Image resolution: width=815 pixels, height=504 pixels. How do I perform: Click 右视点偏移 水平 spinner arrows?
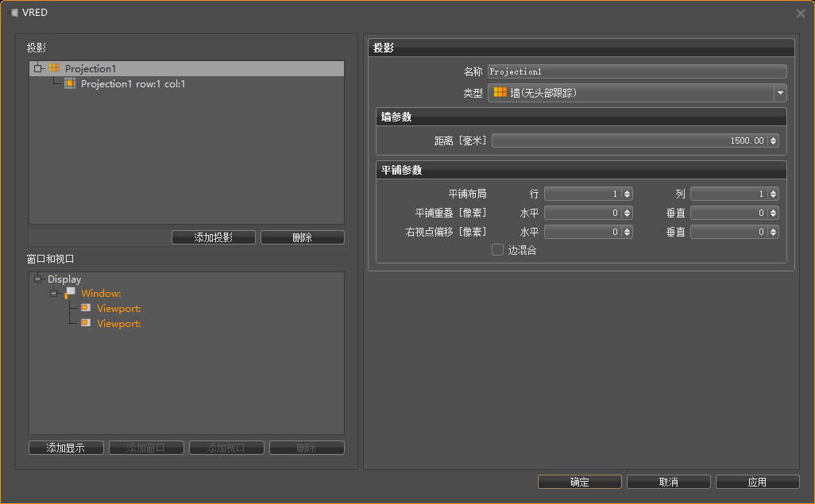pyautogui.click(x=628, y=233)
